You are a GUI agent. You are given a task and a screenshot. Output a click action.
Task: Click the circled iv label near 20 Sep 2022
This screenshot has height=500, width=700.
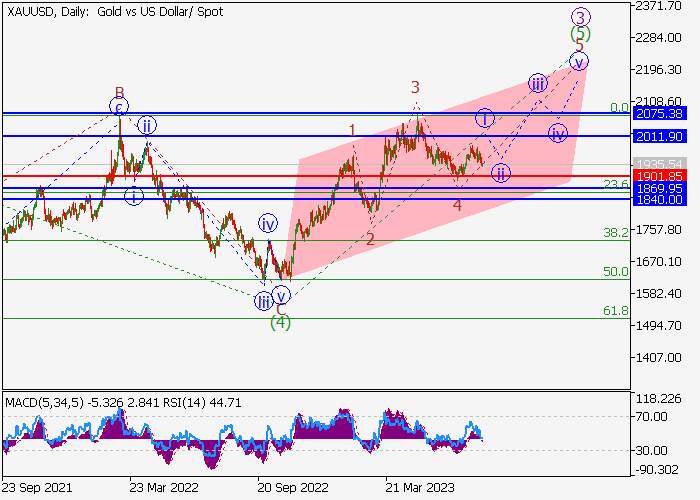coord(268,224)
